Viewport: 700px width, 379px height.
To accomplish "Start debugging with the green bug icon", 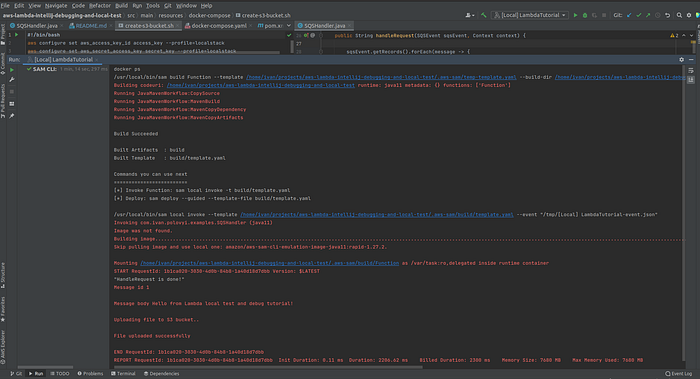I will tap(585, 15).
